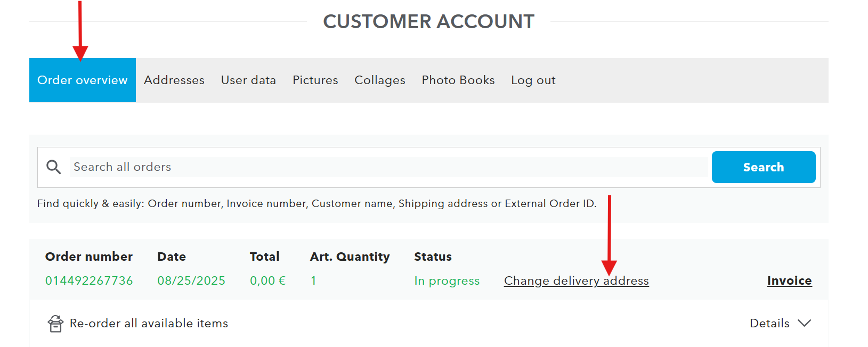The height and width of the screenshot is (347, 868).
Task: Open the Invoice link
Action: [789, 280]
